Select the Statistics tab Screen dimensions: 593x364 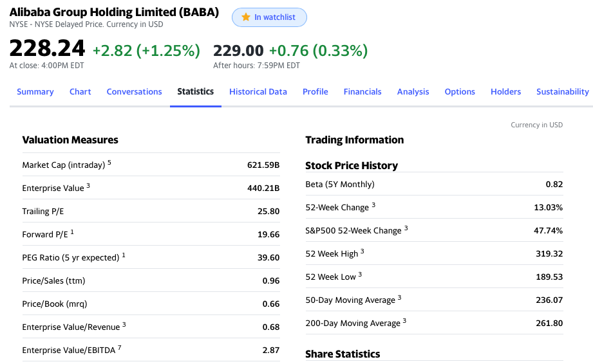pos(196,92)
